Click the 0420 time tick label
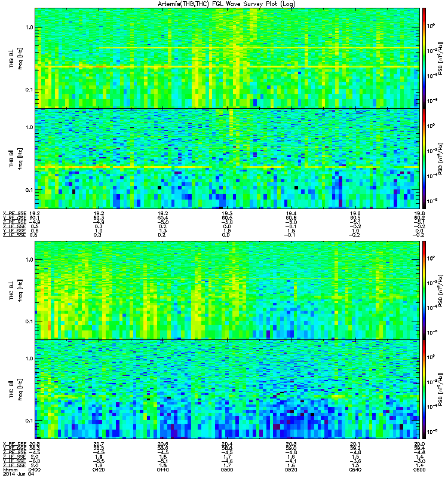Viewport: 448px width, 478px height. (99, 470)
